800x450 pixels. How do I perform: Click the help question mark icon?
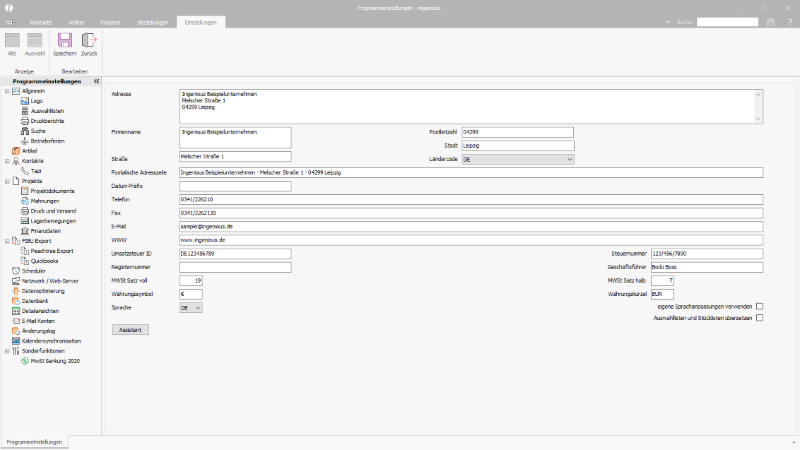coord(789,22)
